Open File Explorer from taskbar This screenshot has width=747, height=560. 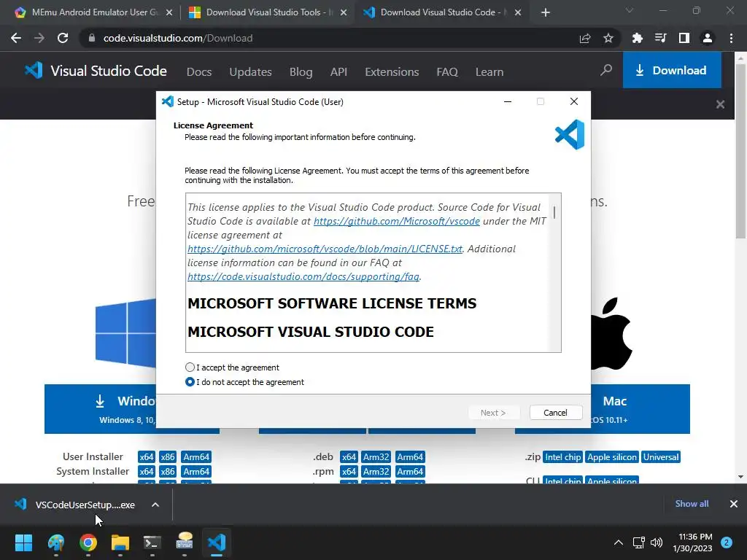[x=120, y=542]
